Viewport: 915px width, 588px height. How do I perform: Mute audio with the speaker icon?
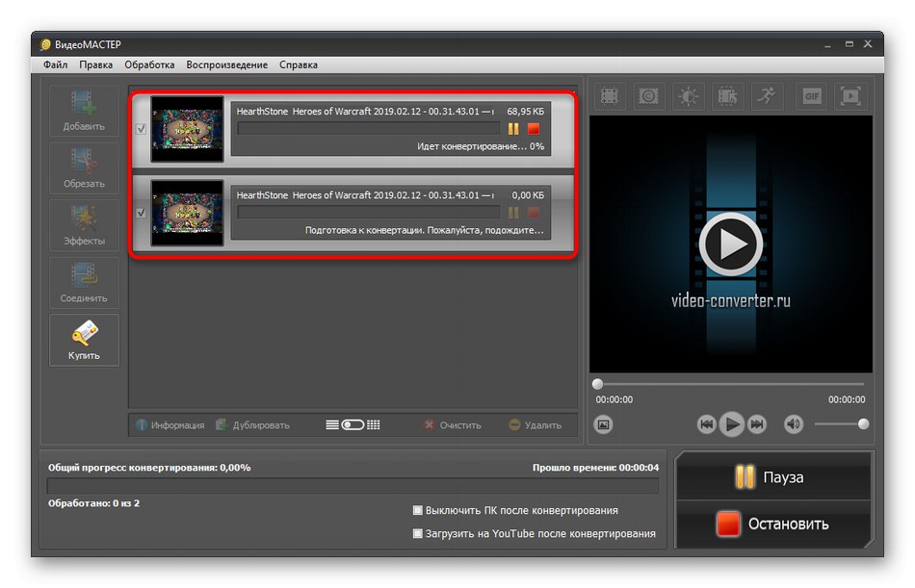click(794, 424)
